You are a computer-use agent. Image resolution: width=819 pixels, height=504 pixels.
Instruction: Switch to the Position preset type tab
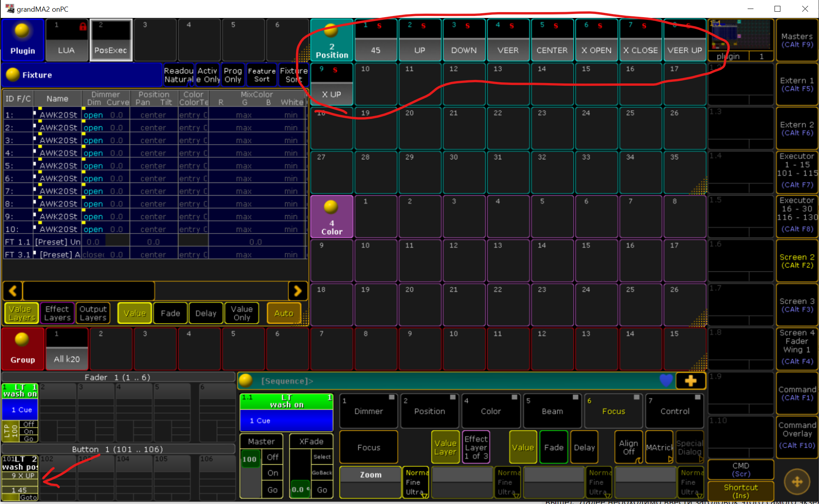point(429,411)
